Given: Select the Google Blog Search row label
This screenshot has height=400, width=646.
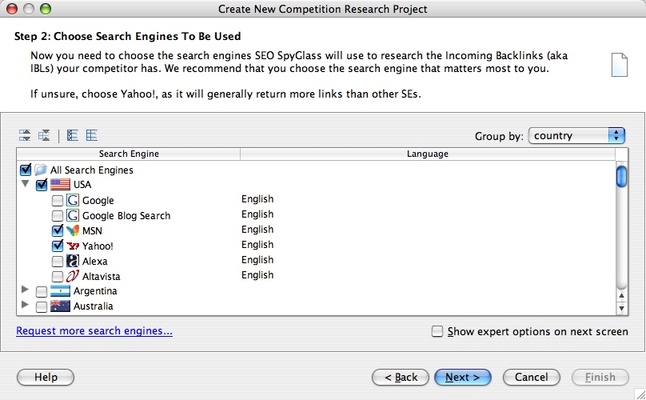Looking at the screenshot, I should coord(126,215).
